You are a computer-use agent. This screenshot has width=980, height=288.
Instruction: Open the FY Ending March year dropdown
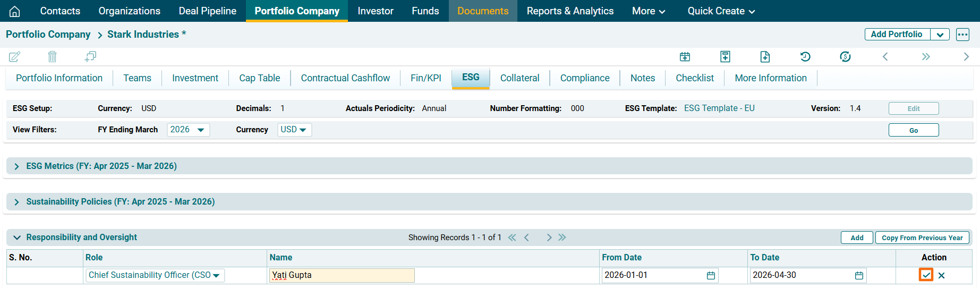click(x=188, y=130)
